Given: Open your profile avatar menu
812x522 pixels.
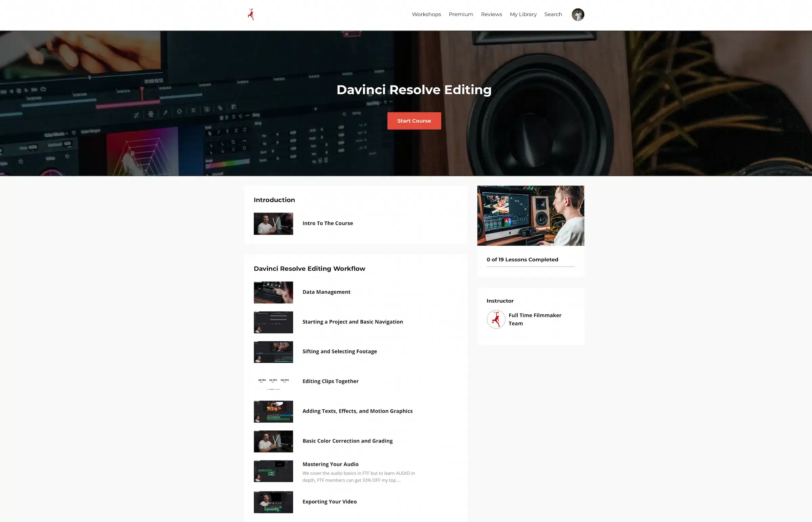Looking at the screenshot, I should pos(578,14).
